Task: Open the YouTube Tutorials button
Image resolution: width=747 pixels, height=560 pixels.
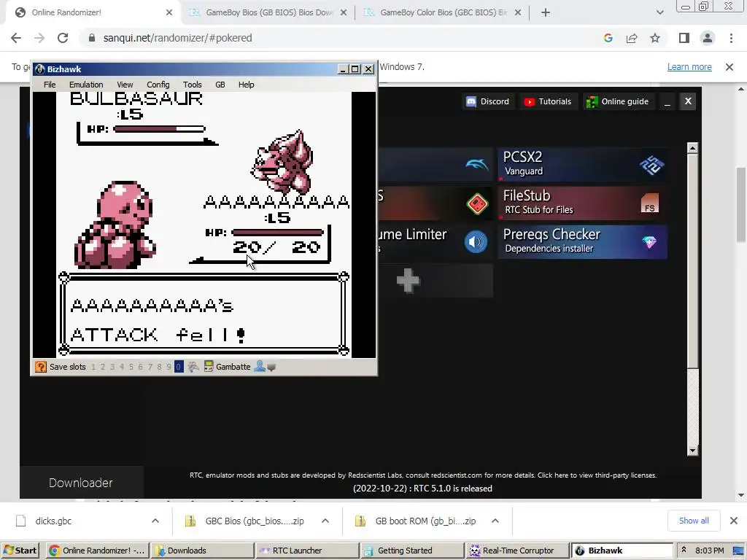Action: (x=547, y=101)
